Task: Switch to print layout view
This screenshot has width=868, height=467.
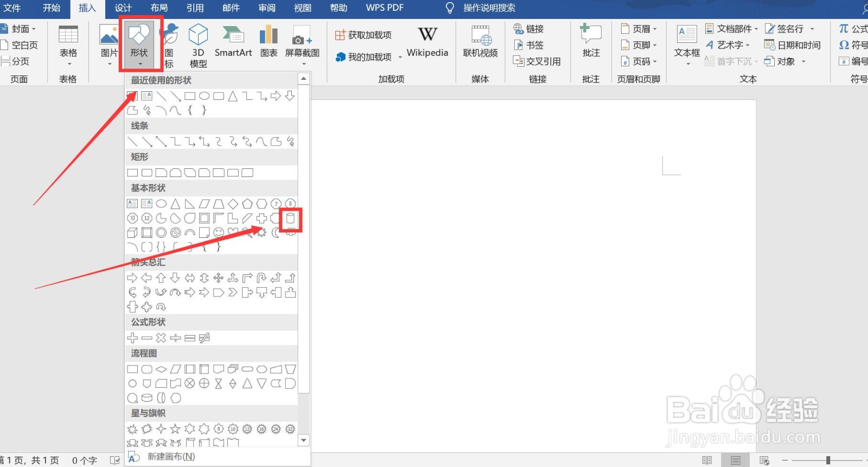Action: [x=735, y=460]
